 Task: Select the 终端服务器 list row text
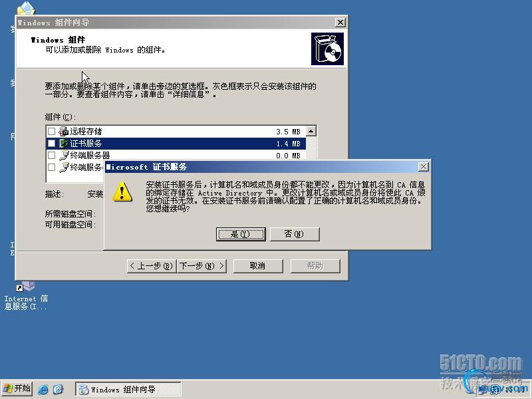pos(90,156)
